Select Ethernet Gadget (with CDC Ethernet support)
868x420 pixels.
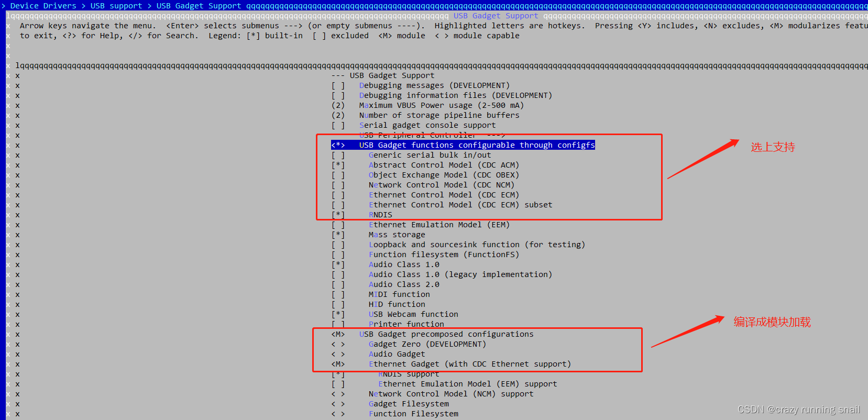[x=470, y=364]
